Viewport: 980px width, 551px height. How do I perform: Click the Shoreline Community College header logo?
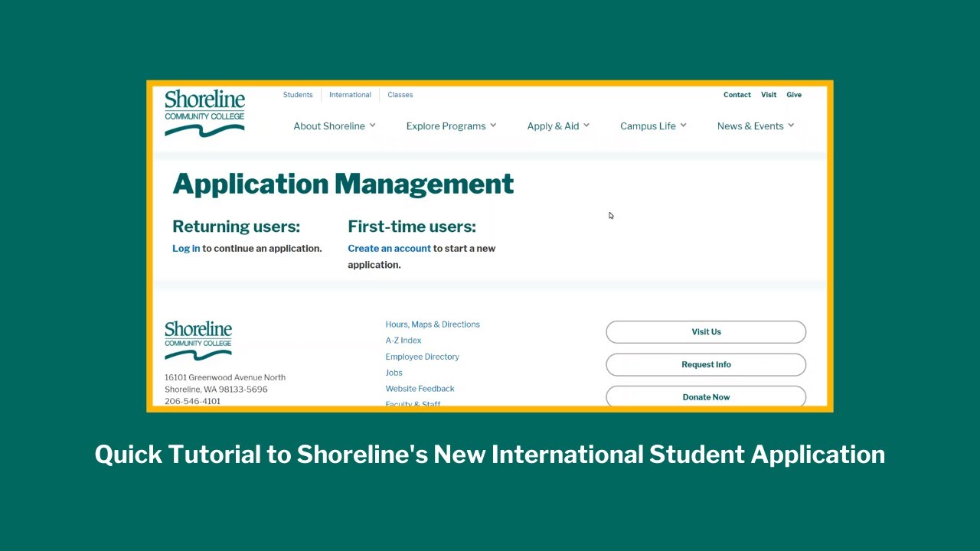coord(204,113)
